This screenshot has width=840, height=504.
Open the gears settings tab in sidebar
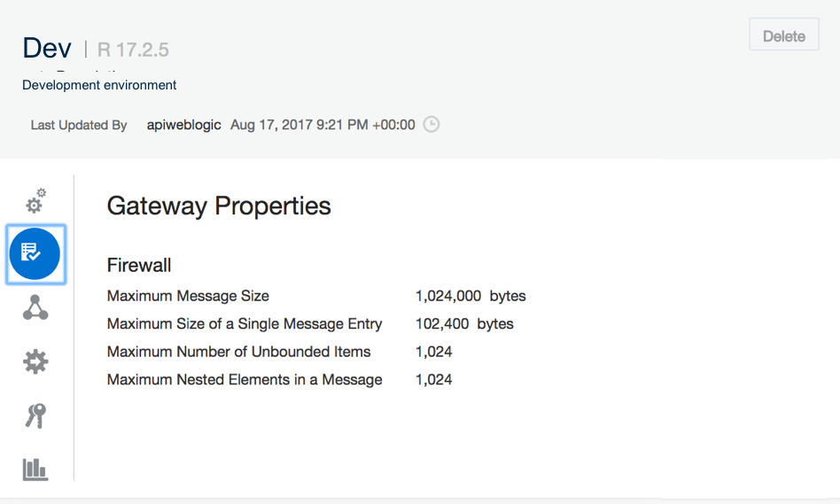tap(36, 201)
